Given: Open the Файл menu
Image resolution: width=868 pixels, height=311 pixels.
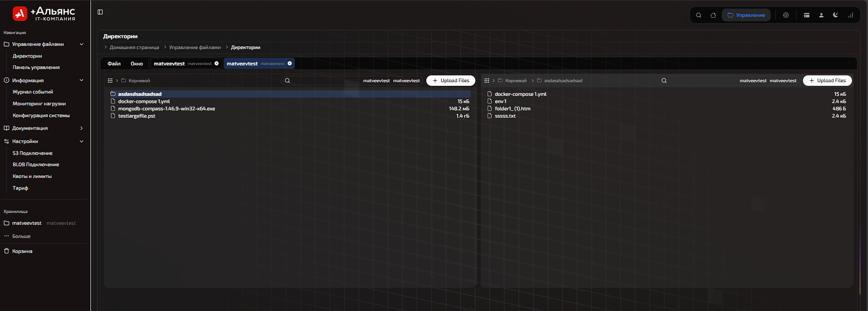Looking at the screenshot, I should [114, 64].
